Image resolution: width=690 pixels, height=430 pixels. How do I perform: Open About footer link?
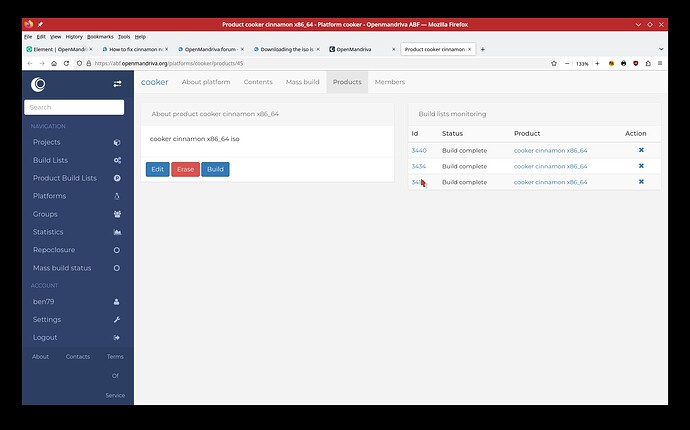[40, 356]
